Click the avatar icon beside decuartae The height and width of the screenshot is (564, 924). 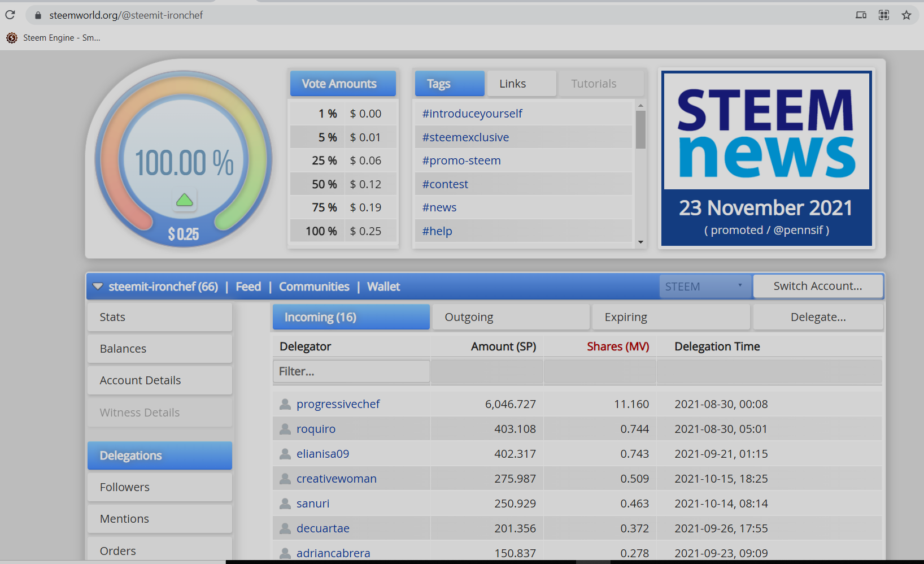tap(285, 528)
